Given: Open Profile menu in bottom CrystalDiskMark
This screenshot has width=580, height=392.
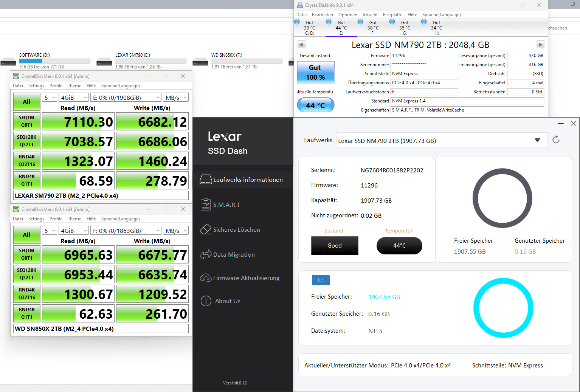Looking at the screenshot, I should coord(56,219).
